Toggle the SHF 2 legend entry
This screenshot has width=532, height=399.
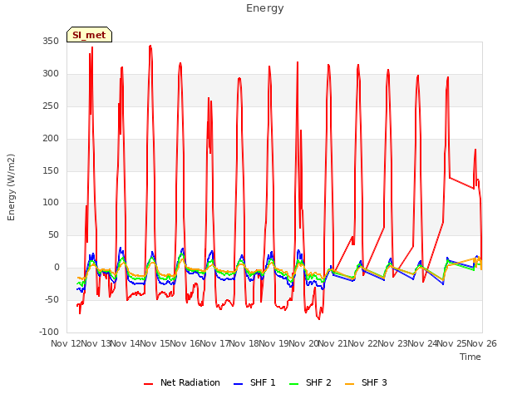click(x=310, y=382)
